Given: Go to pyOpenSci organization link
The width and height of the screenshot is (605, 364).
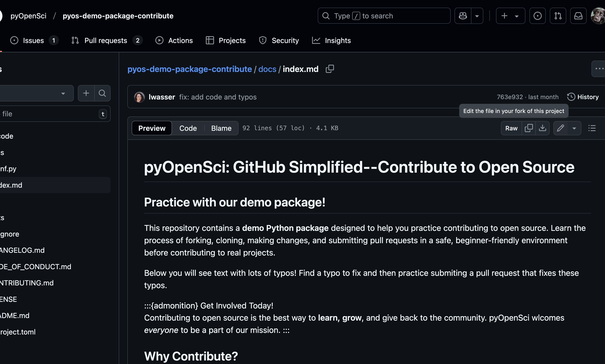Looking at the screenshot, I should [x=28, y=16].
